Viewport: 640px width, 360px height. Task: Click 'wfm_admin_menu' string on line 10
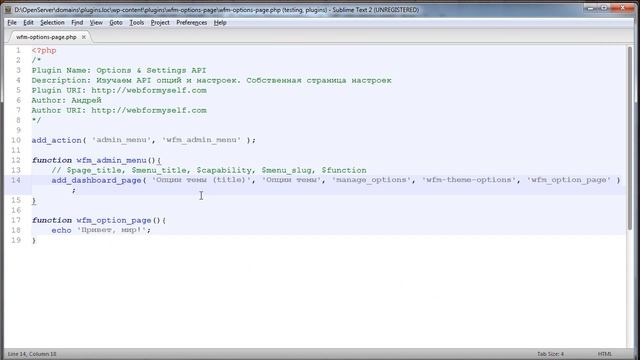pyautogui.click(x=201, y=140)
